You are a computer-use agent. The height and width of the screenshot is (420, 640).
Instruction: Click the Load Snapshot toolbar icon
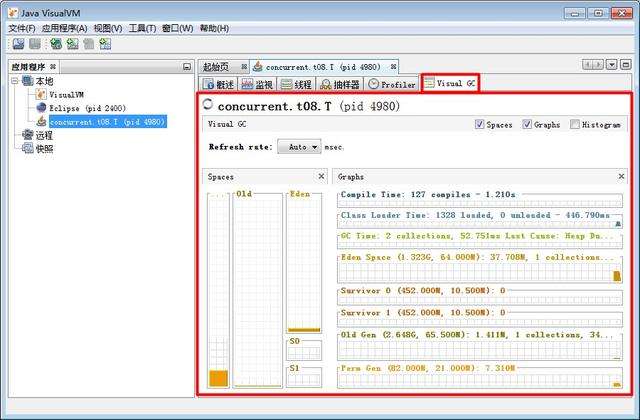pos(18,44)
